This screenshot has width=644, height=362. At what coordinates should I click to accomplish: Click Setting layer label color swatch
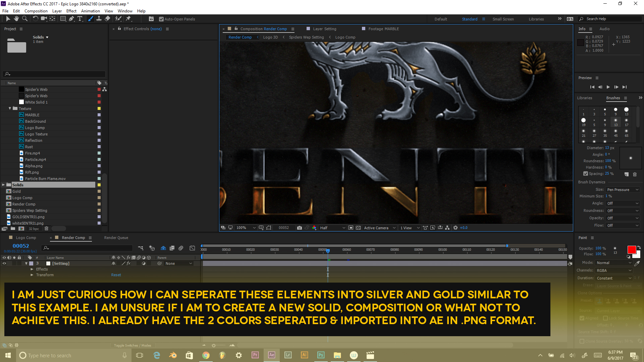pos(31,263)
